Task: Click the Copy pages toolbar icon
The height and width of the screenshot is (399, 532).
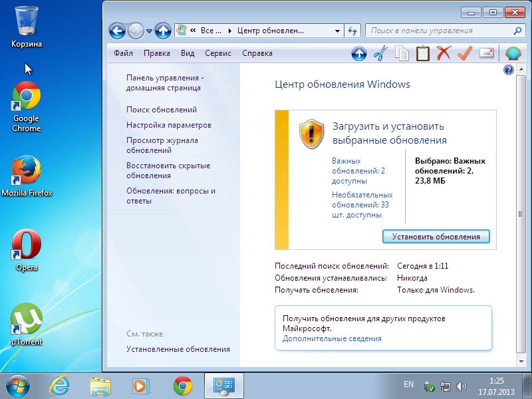Action: [402, 53]
